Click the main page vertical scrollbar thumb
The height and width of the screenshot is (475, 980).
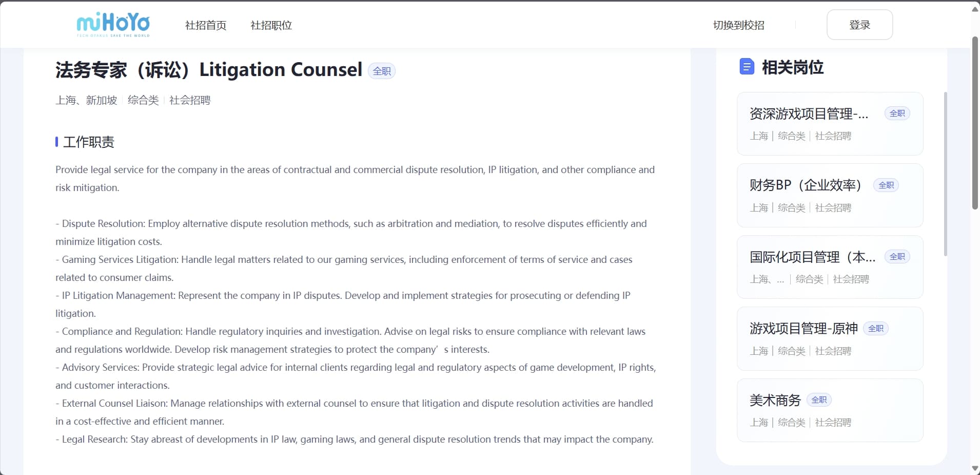(x=975, y=123)
